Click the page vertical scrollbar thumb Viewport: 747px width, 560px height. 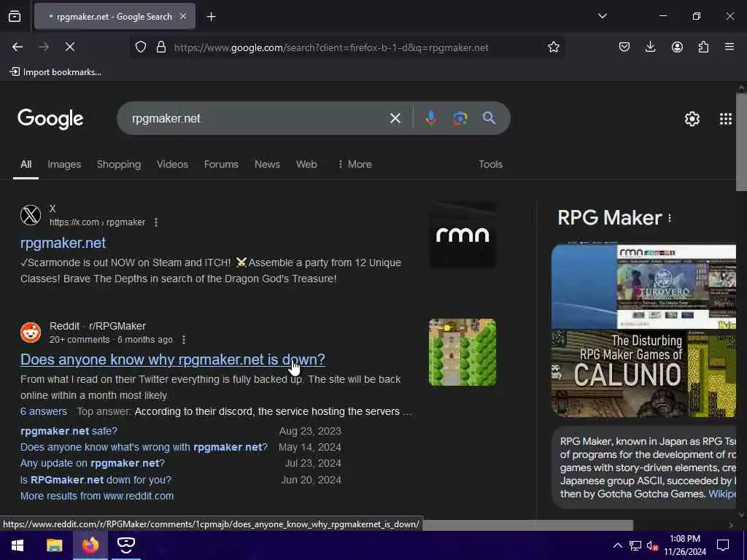[x=741, y=142]
